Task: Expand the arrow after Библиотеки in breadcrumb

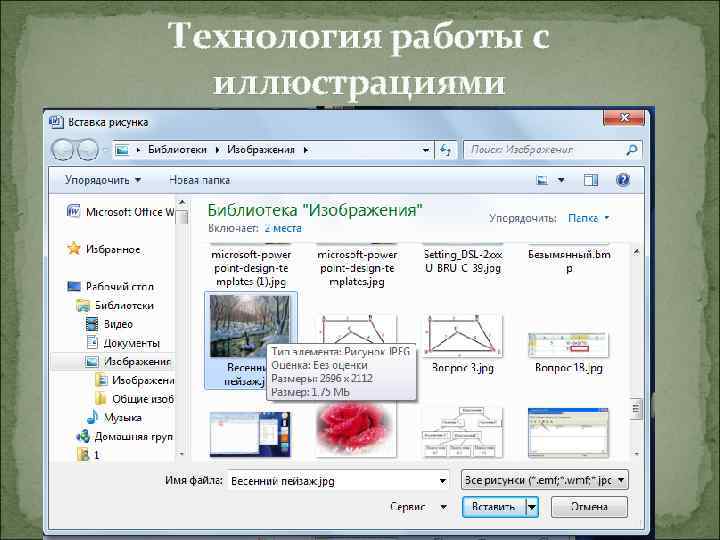Action: pyautogui.click(x=217, y=150)
